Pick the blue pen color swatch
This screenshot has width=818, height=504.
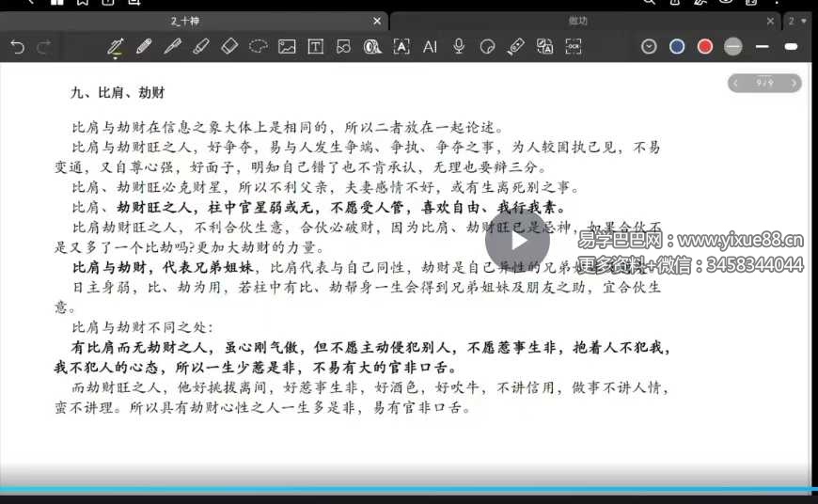(x=677, y=46)
